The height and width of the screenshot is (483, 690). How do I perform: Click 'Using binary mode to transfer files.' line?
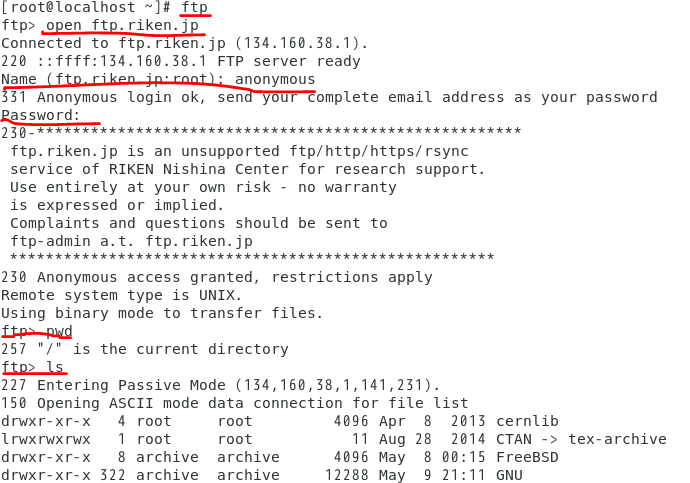(x=162, y=313)
